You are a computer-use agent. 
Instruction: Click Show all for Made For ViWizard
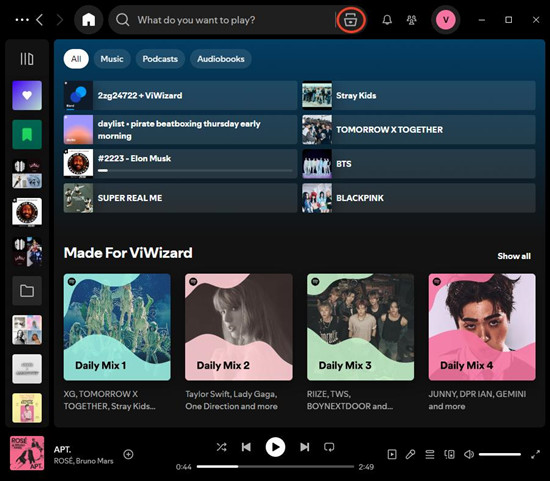(x=514, y=256)
